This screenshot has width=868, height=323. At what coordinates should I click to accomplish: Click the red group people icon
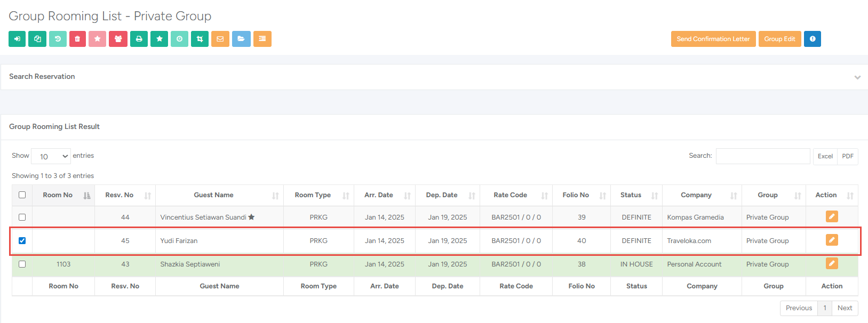point(118,39)
